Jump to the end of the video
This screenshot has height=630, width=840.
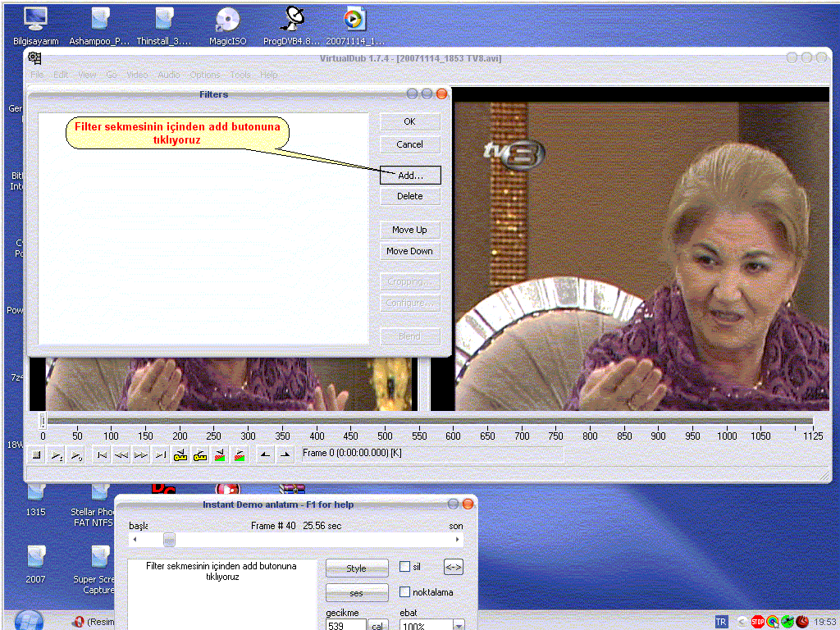[x=162, y=455]
